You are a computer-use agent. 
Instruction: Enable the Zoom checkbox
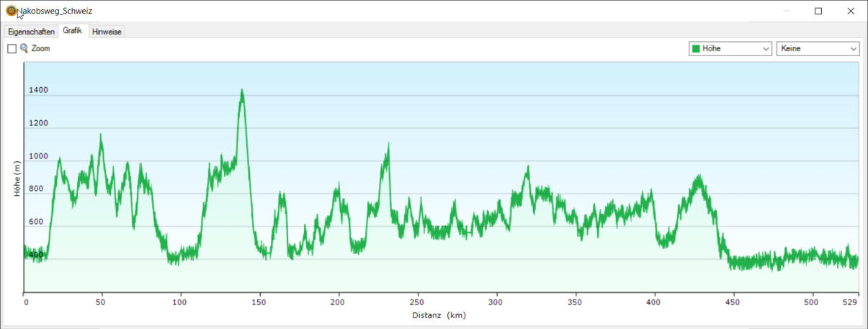click(x=12, y=49)
